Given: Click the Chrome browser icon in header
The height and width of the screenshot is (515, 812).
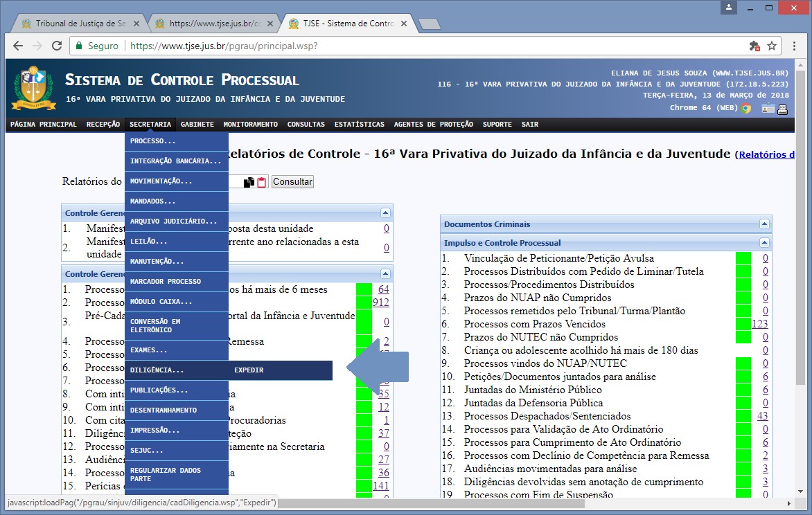Looking at the screenshot, I should 746,108.
